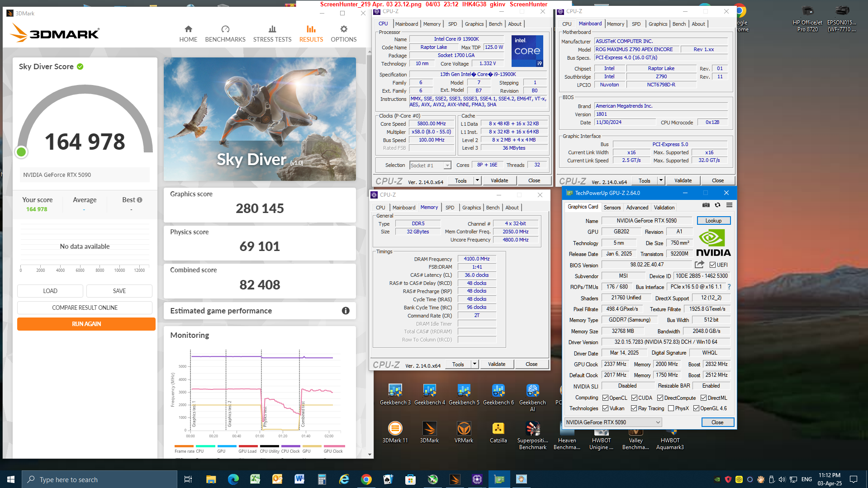868x488 pixels.
Task: Open Geekbench 3 desktop shortcut
Action: pyautogui.click(x=395, y=394)
